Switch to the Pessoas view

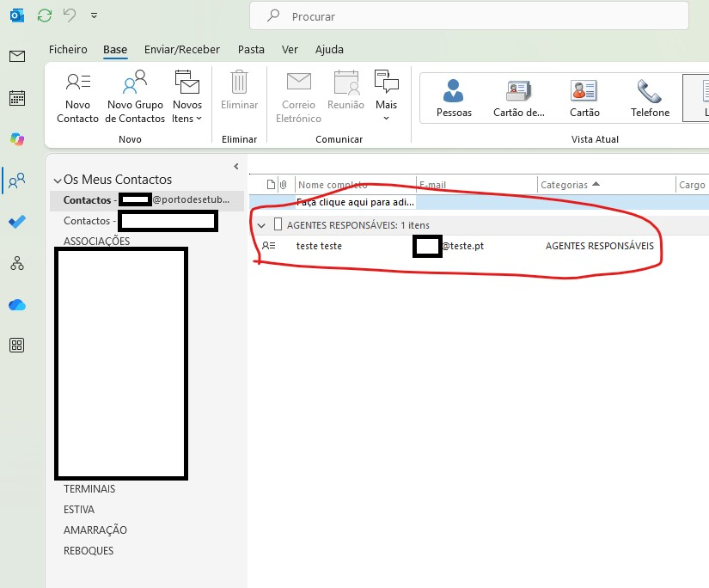(x=454, y=98)
